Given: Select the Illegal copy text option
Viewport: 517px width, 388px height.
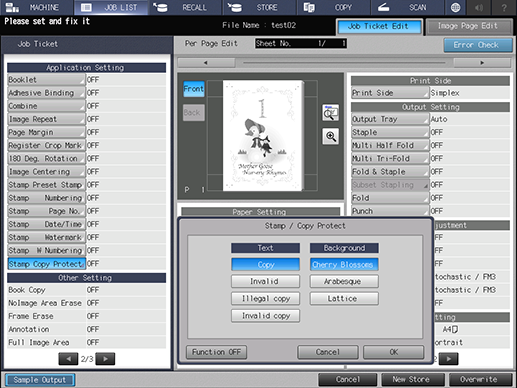Looking at the screenshot, I should [265, 298].
